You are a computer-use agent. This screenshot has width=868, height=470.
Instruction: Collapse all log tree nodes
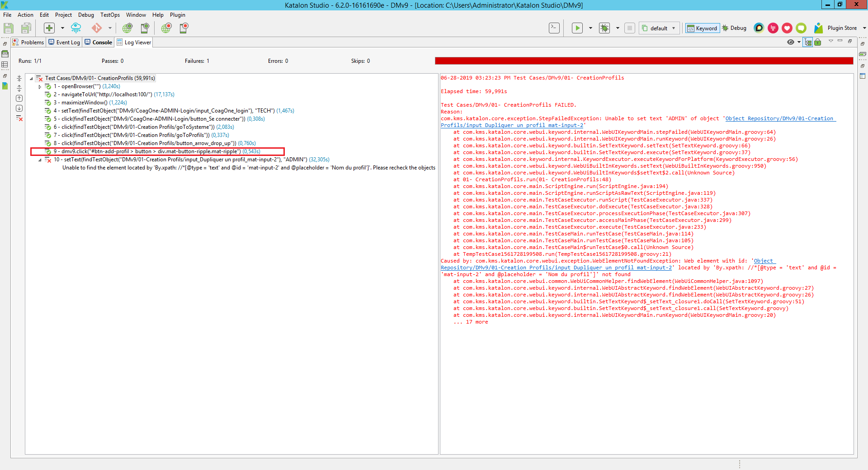(19, 79)
